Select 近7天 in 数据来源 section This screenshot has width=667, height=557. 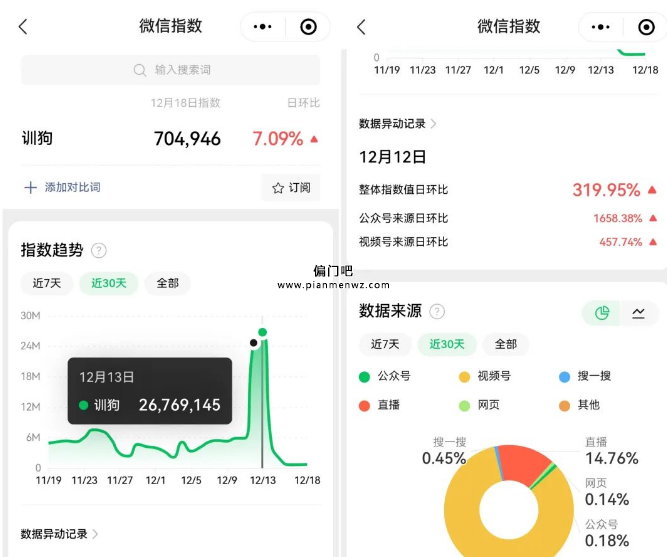tap(385, 344)
